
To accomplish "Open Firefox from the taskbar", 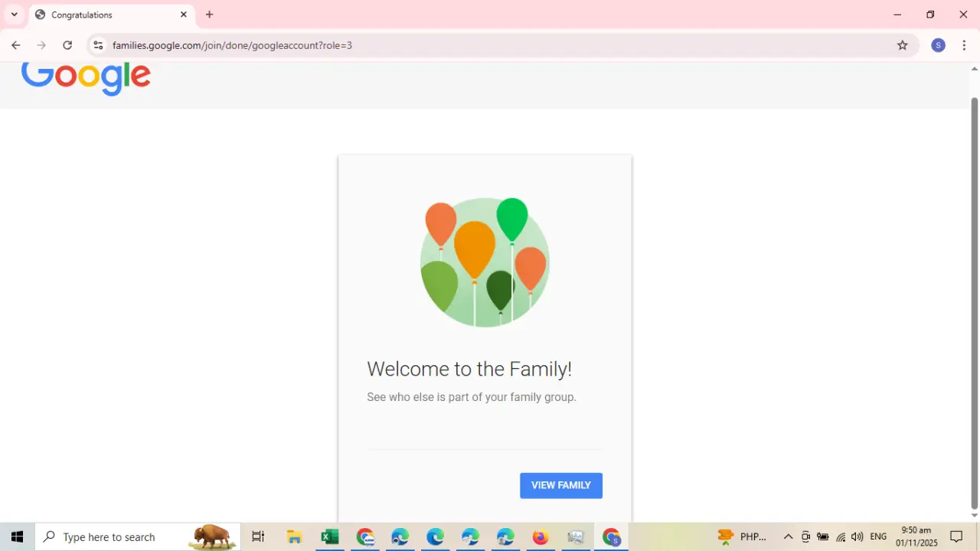I will pos(541,536).
